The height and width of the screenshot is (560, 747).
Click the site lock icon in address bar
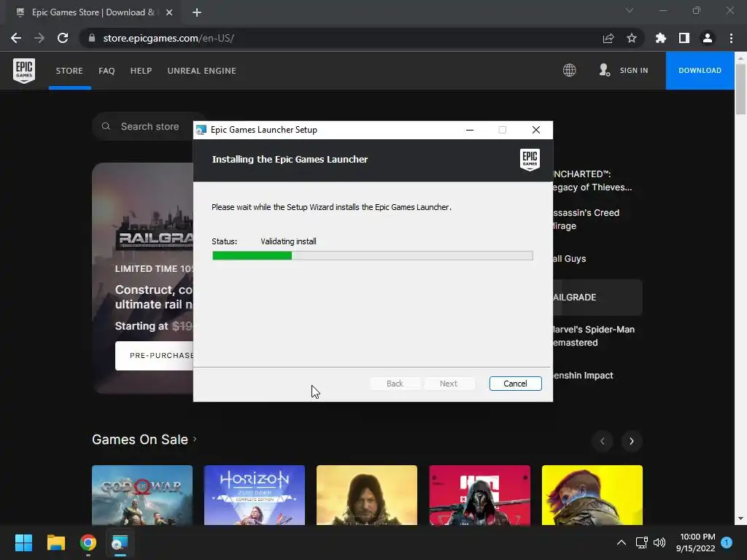(92, 38)
